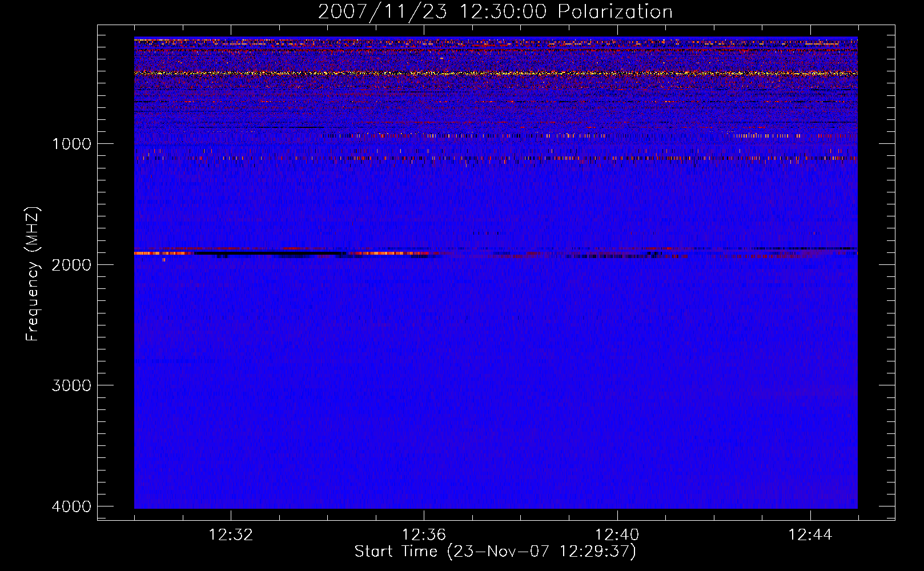
Task: Click the 3000 frequency tick label
Action: tap(71, 385)
